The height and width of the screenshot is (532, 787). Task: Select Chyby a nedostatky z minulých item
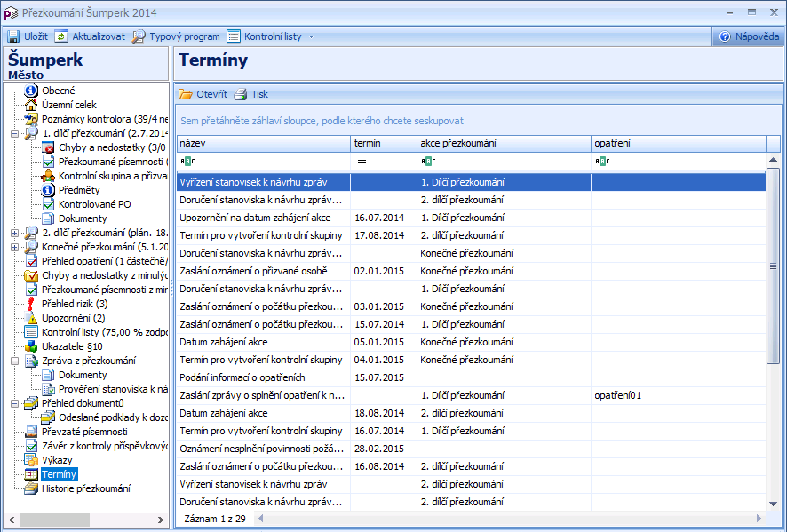105,275
